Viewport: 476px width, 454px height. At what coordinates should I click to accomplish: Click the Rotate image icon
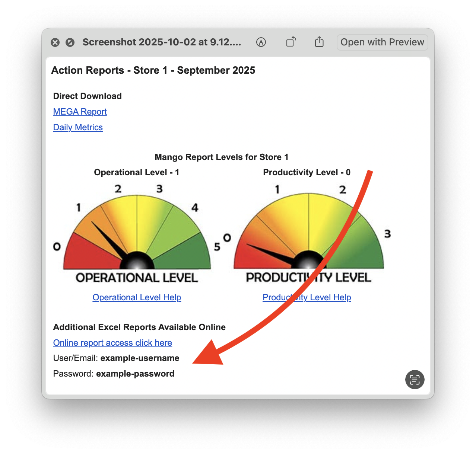[291, 42]
